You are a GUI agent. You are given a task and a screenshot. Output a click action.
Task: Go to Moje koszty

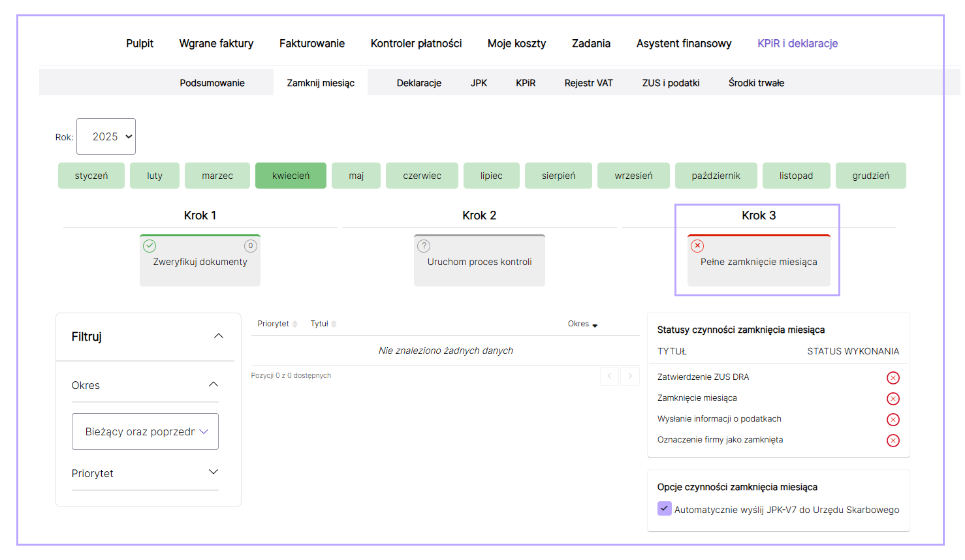click(x=516, y=43)
